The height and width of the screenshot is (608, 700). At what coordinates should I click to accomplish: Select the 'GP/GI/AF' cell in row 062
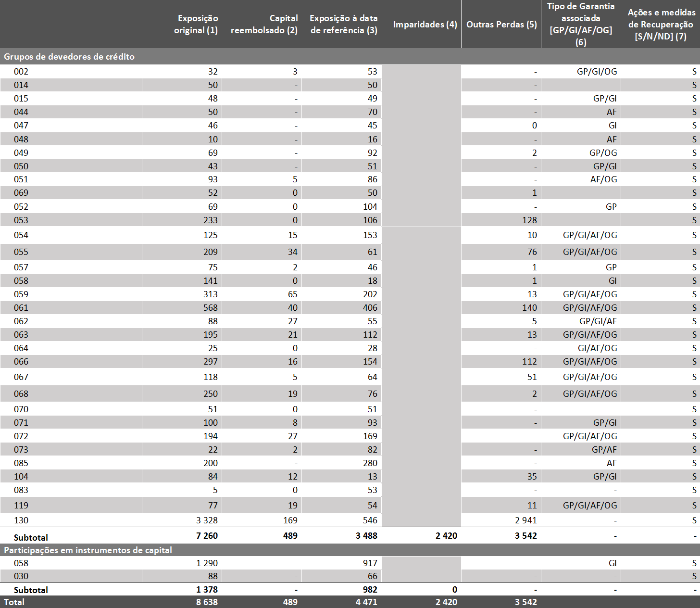[x=598, y=321]
